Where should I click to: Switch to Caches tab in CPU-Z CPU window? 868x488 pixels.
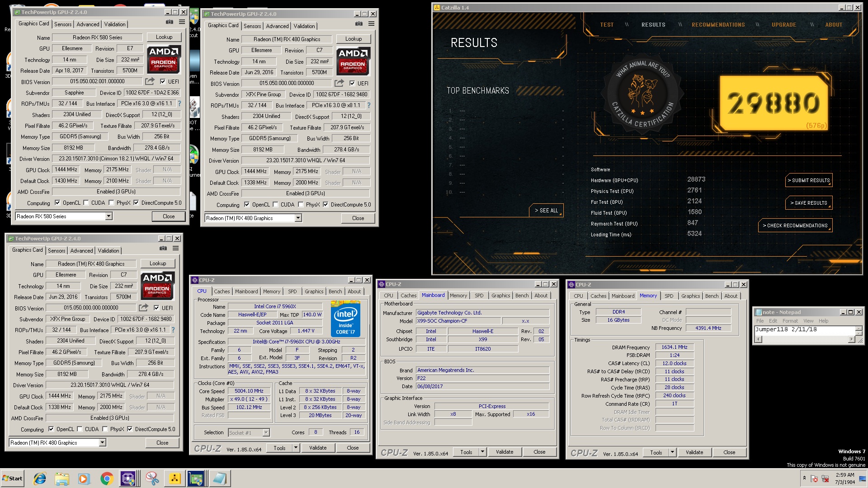pyautogui.click(x=222, y=291)
